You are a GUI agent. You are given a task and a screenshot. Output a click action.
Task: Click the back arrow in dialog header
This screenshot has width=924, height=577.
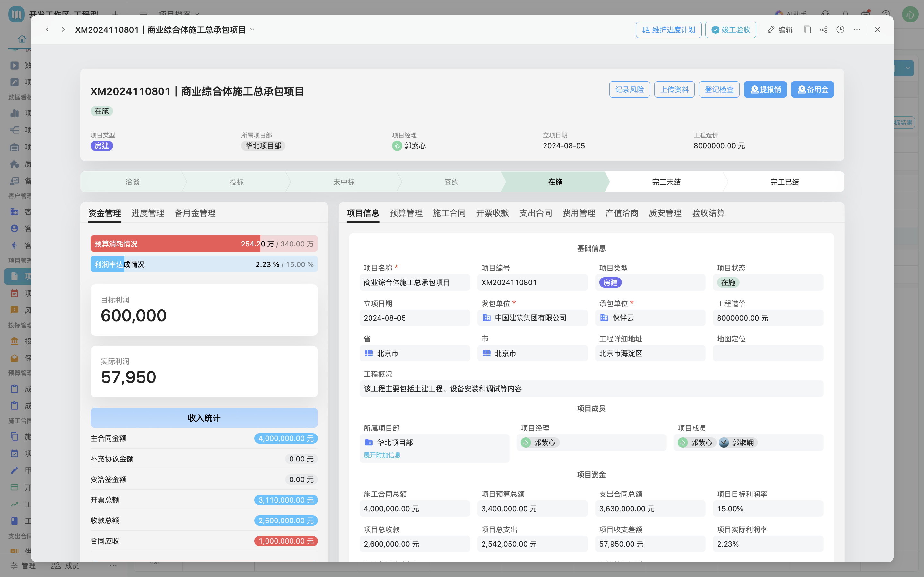coord(47,30)
